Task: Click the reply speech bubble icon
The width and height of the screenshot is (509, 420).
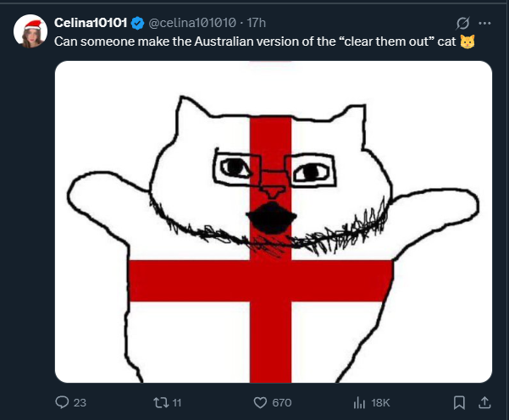Action: coord(61,402)
